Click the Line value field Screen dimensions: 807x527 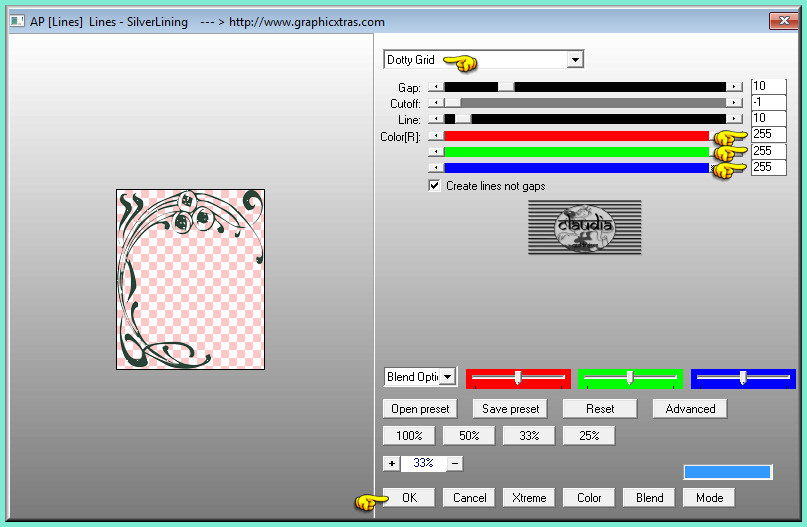[x=768, y=118]
